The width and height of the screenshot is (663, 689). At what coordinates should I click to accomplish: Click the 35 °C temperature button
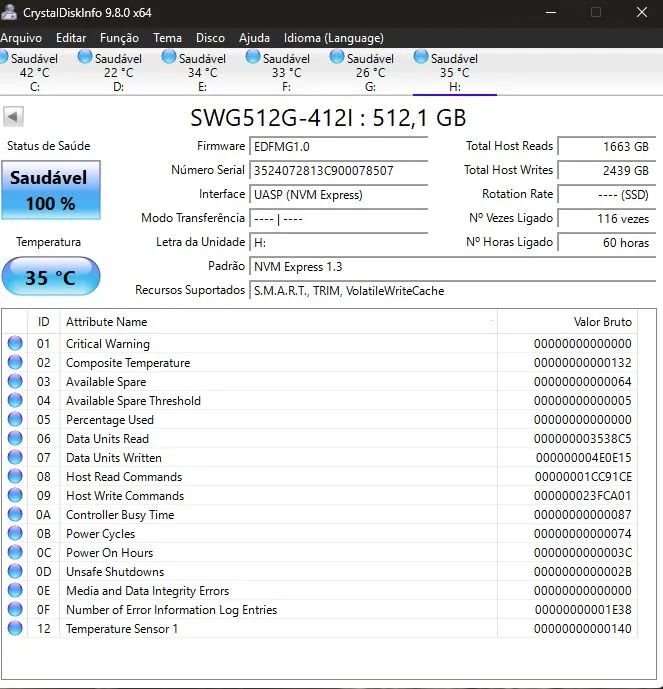(x=51, y=276)
